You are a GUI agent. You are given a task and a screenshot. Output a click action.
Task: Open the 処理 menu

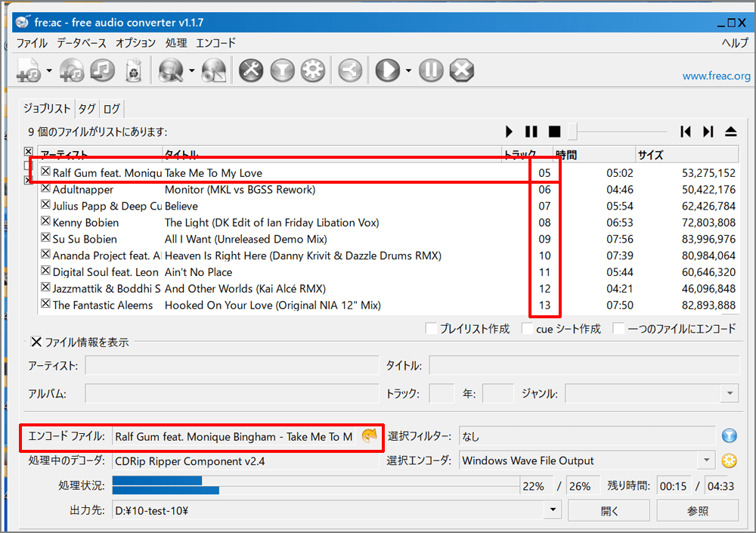(176, 43)
